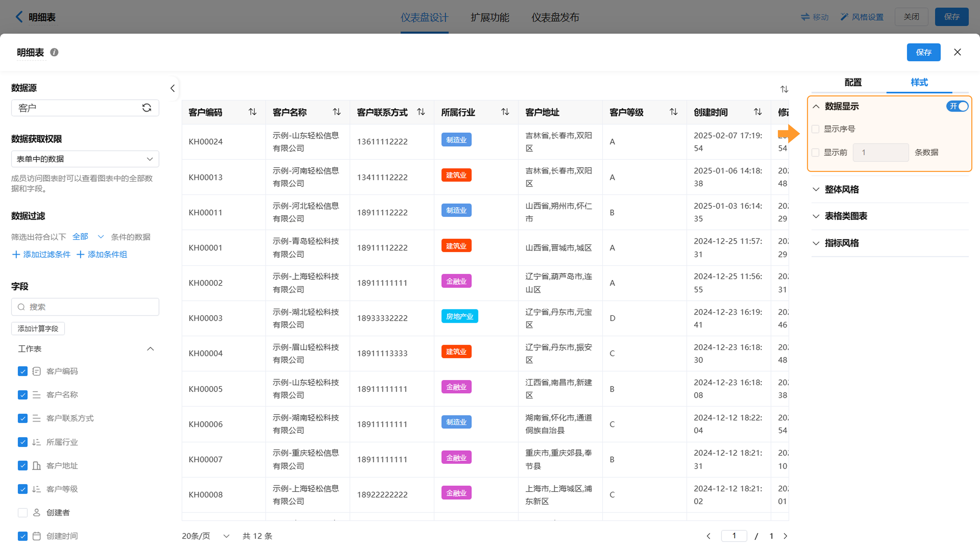
Task: Open the 扩展功能 tab
Action: click(x=490, y=17)
